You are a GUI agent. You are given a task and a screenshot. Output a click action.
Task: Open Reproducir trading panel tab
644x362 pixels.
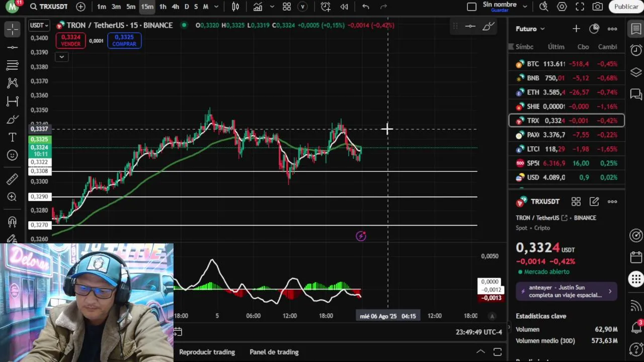pos(207,352)
